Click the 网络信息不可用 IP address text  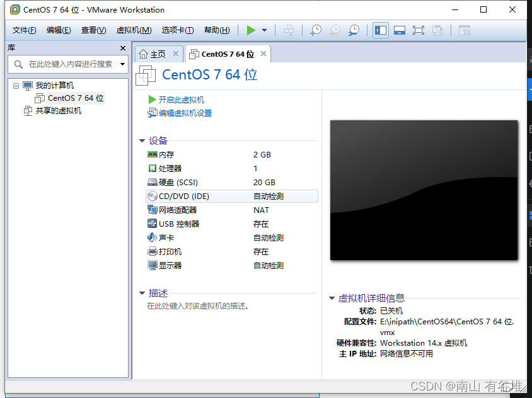(406, 354)
